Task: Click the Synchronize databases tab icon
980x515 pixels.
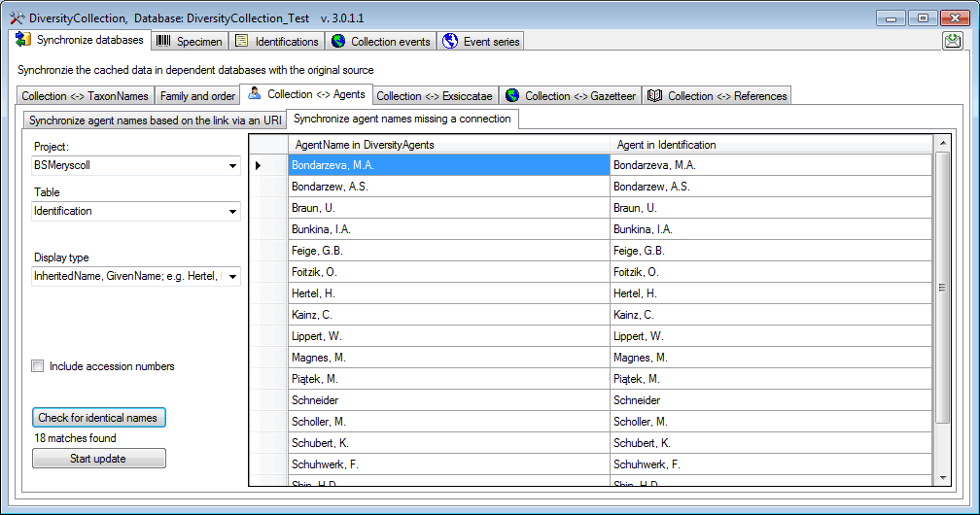Action: pyautogui.click(x=23, y=40)
